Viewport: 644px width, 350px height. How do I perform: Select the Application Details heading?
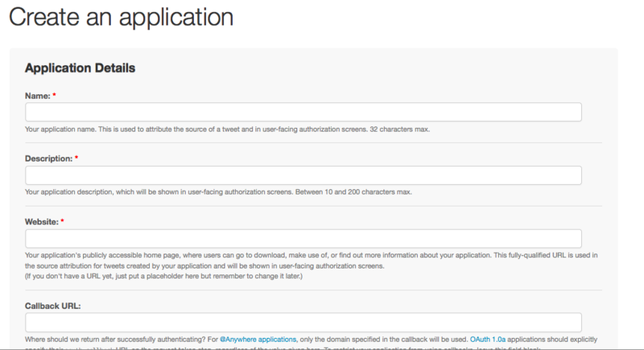pos(80,68)
